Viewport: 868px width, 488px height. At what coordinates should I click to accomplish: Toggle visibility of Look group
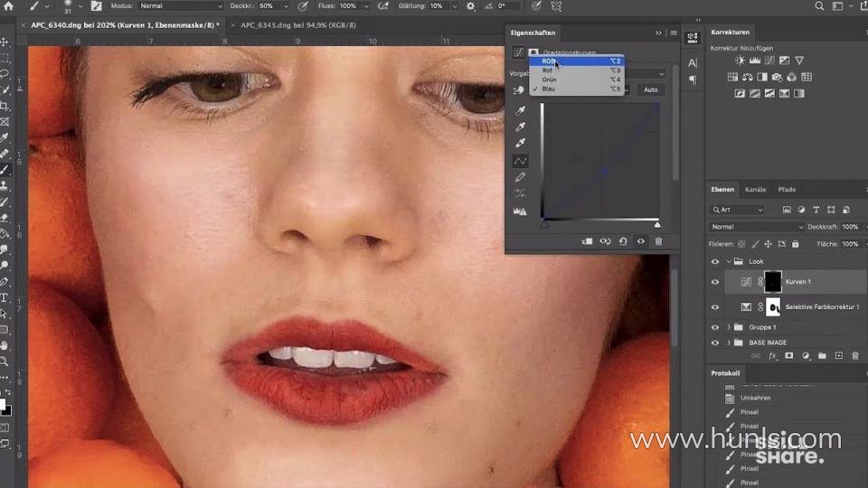click(x=714, y=262)
